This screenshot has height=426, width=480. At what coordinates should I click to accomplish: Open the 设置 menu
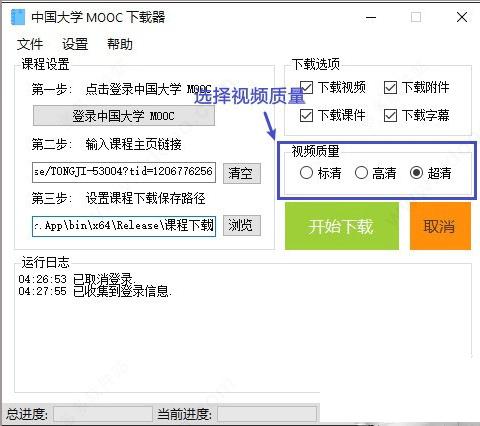[75, 44]
